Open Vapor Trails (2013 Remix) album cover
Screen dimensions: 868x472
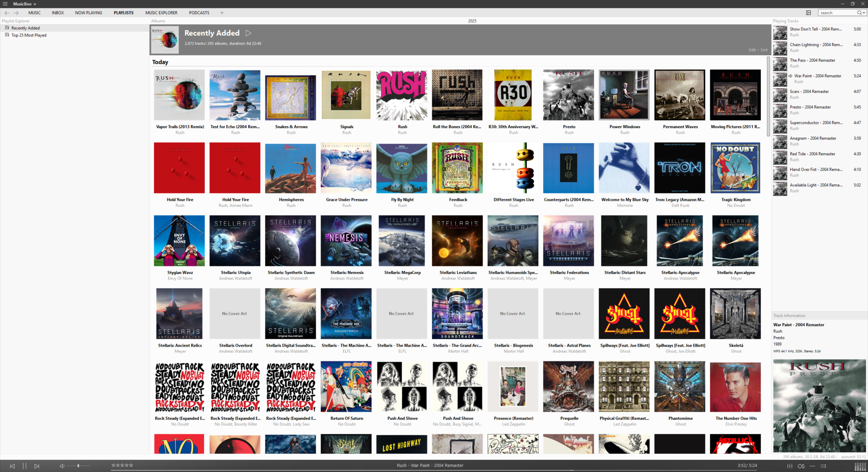point(179,95)
